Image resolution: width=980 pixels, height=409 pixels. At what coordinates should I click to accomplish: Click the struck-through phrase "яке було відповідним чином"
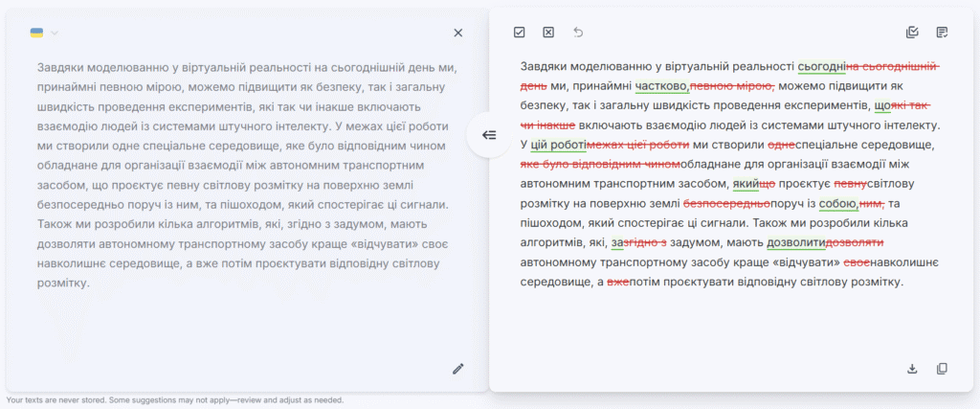(599, 164)
